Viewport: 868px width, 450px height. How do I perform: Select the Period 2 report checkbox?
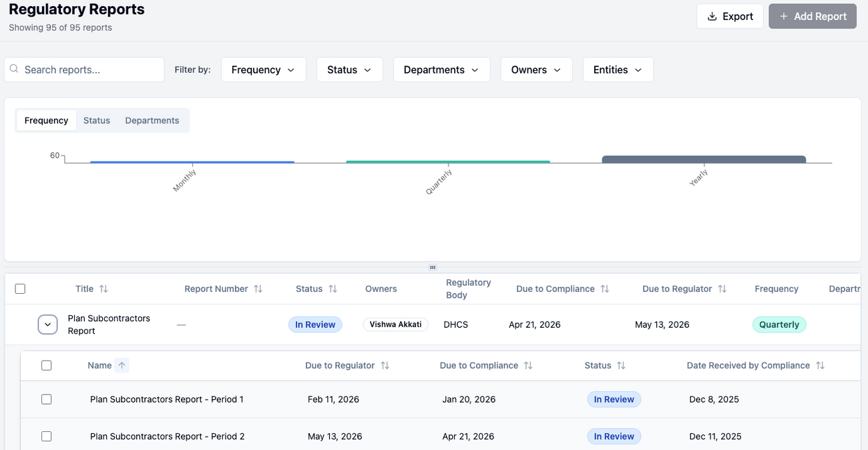coord(47,436)
